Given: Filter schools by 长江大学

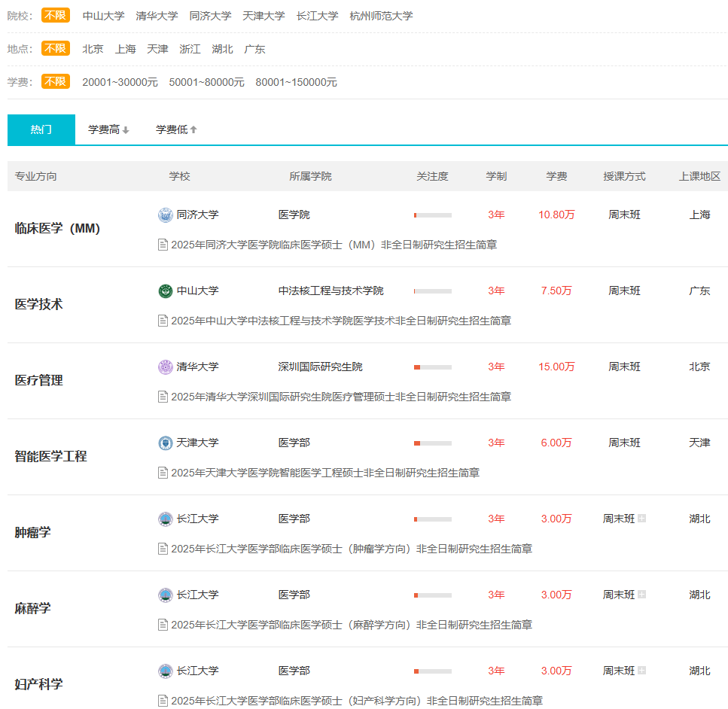Looking at the screenshot, I should (x=318, y=16).
